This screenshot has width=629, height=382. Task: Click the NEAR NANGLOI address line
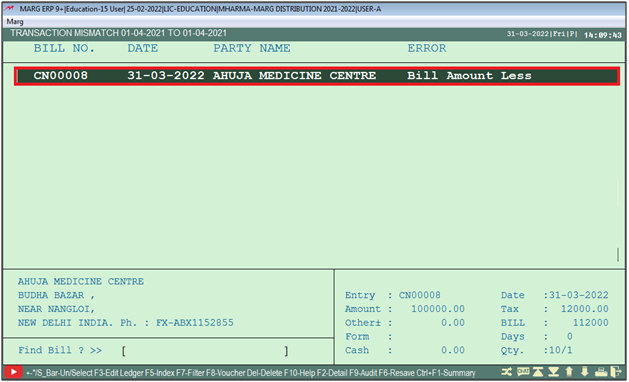[x=56, y=309]
